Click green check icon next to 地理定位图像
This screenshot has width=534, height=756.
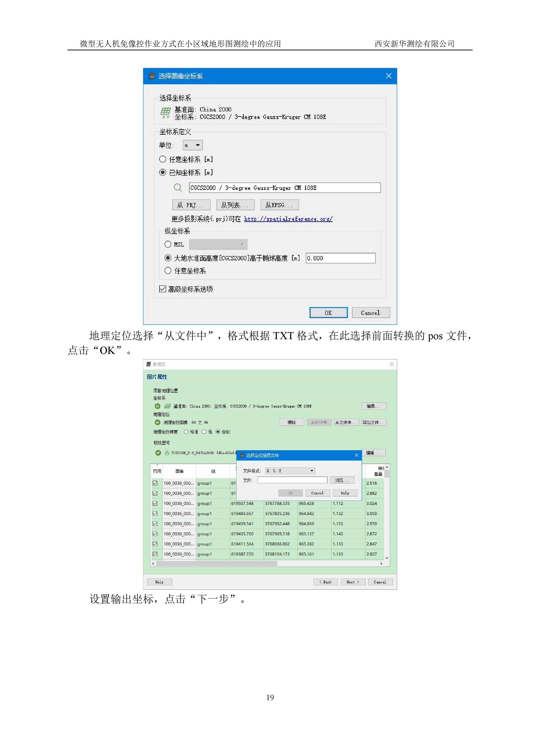point(157,422)
